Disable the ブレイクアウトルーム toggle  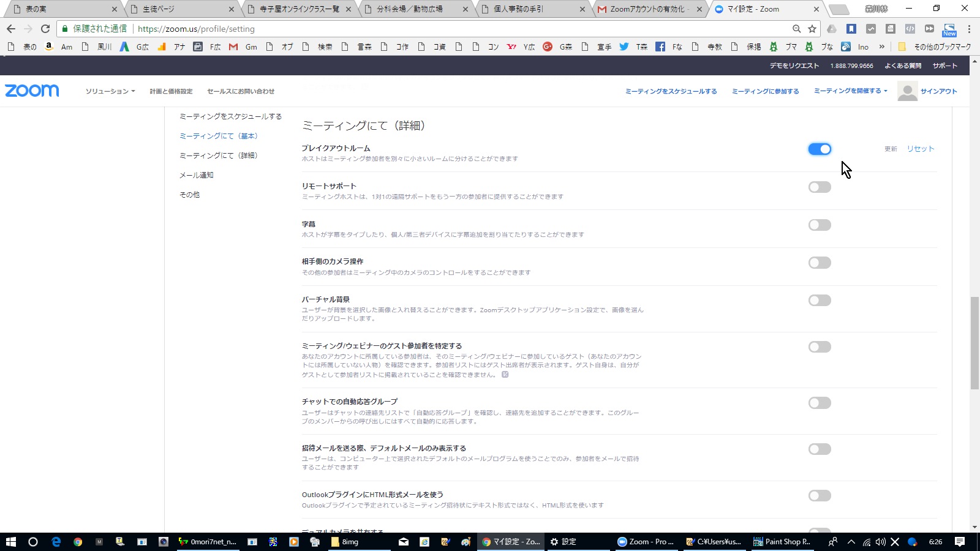tap(820, 149)
